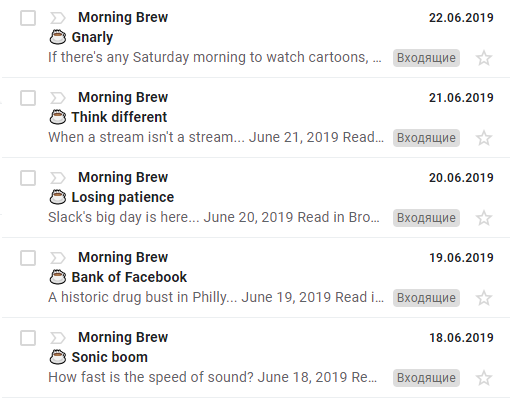Mark Think different email as important

click(x=58, y=98)
